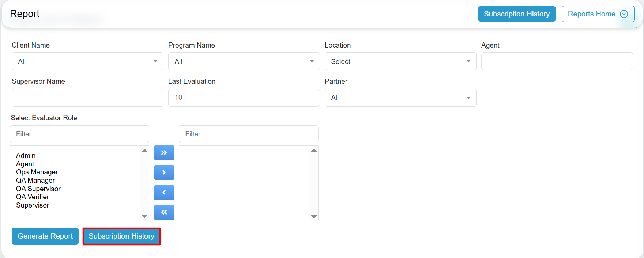Select Admin in the evaluator role list
This screenshot has height=258, width=644.
point(26,156)
